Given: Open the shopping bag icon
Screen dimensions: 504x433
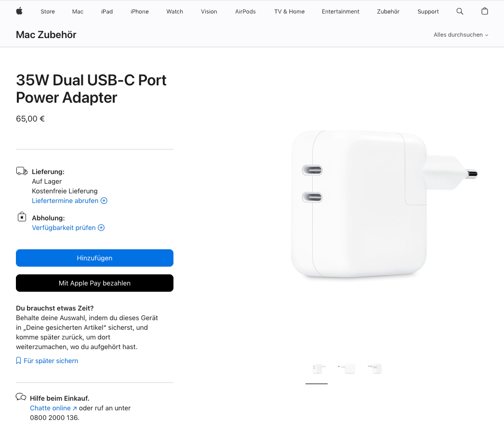Looking at the screenshot, I should tap(484, 11).
